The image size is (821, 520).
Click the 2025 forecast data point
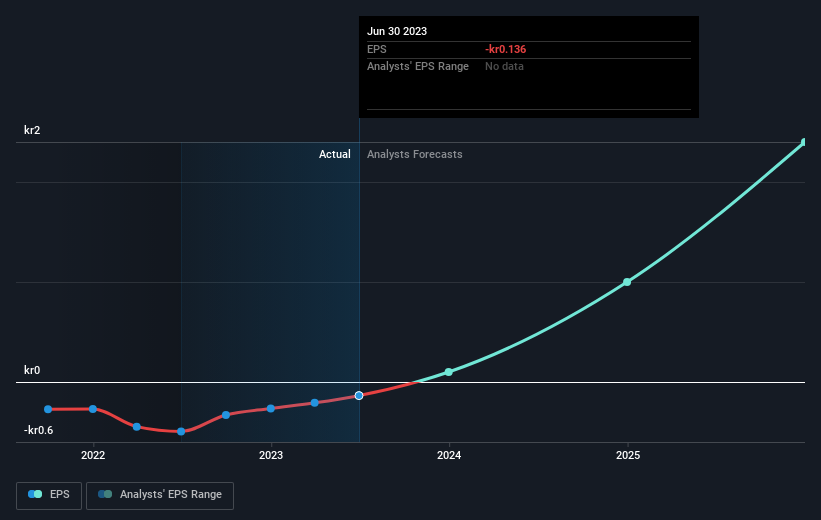click(627, 282)
